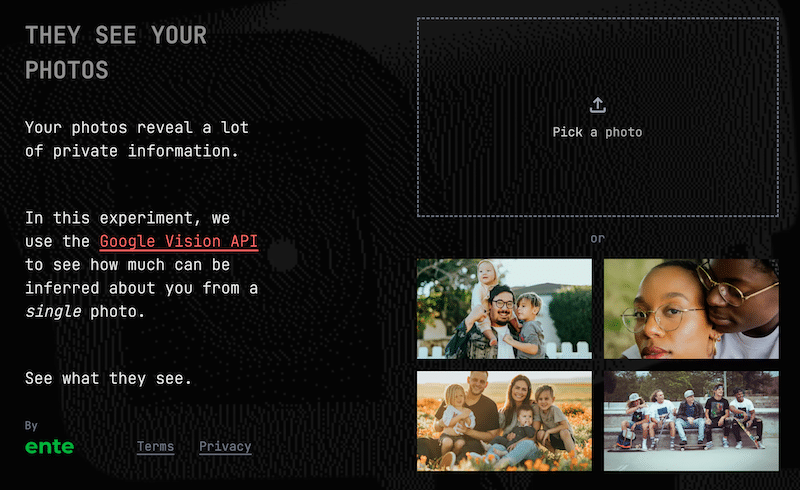Screen dimensions: 800x490
Task: Open the Google Vision API link
Action: click(x=179, y=241)
